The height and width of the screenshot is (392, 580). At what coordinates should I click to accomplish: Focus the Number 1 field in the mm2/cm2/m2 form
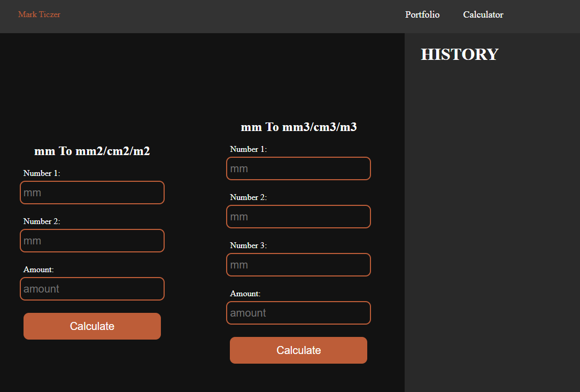point(92,193)
